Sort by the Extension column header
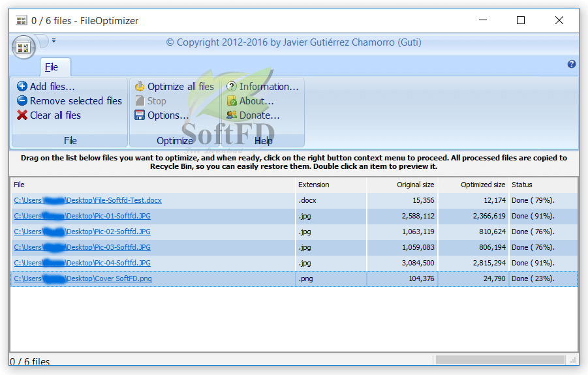This screenshot has height=375, width=588. click(331, 185)
